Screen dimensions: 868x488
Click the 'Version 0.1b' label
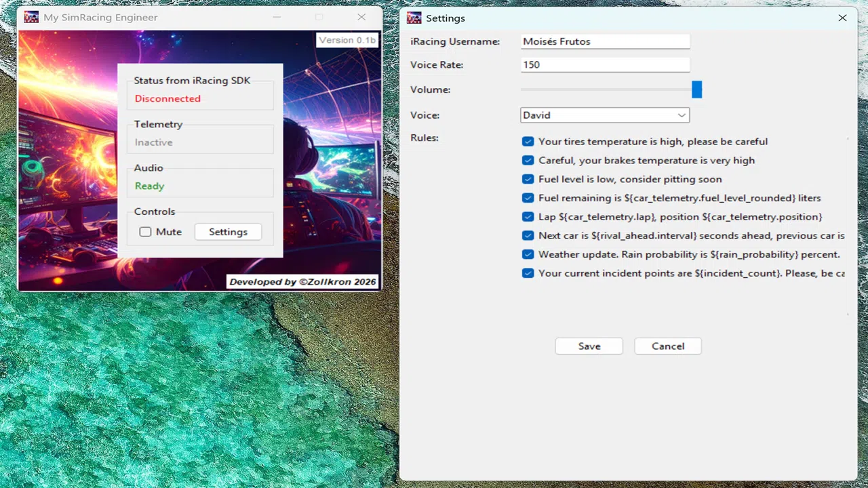point(347,40)
